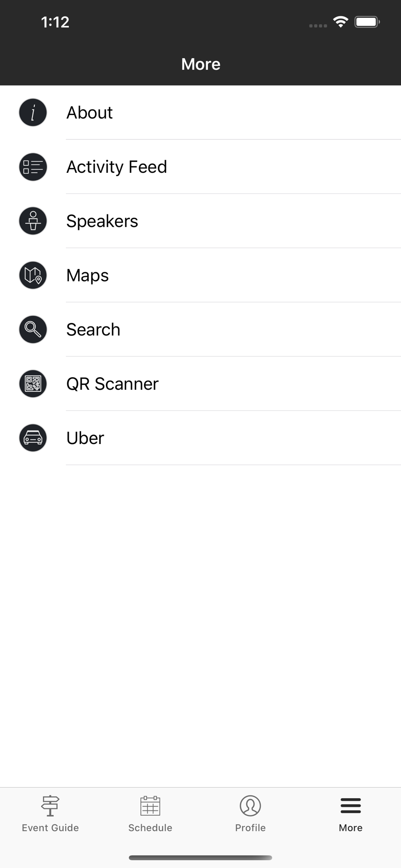Select the Speakers list entry
Viewport: 401px width, 868px height.
(102, 221)
